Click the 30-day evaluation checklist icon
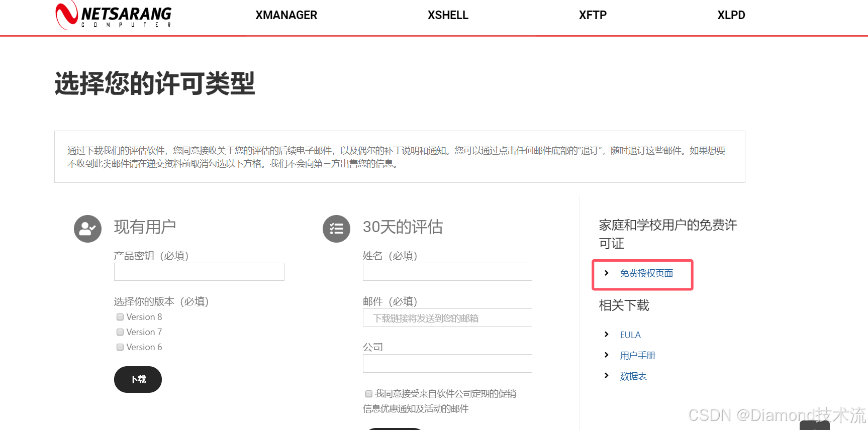The height and width of the screenshot is (430, 868). pos(336,229)
